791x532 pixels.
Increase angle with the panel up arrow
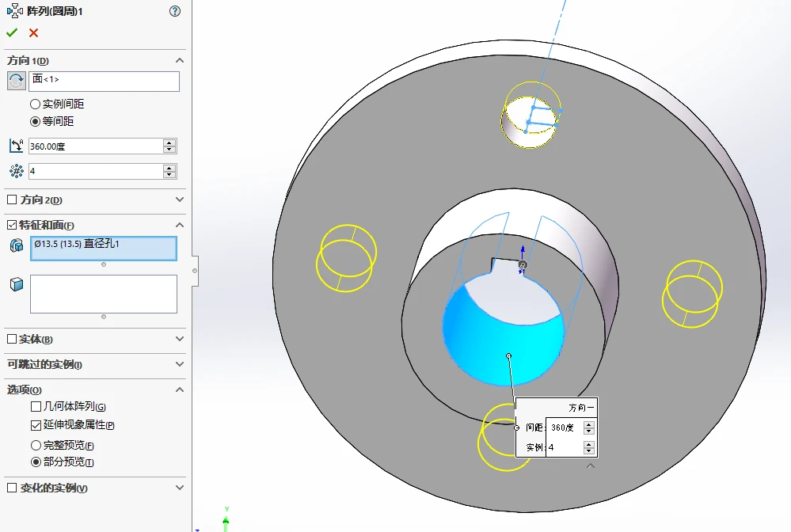click(169, 142)
